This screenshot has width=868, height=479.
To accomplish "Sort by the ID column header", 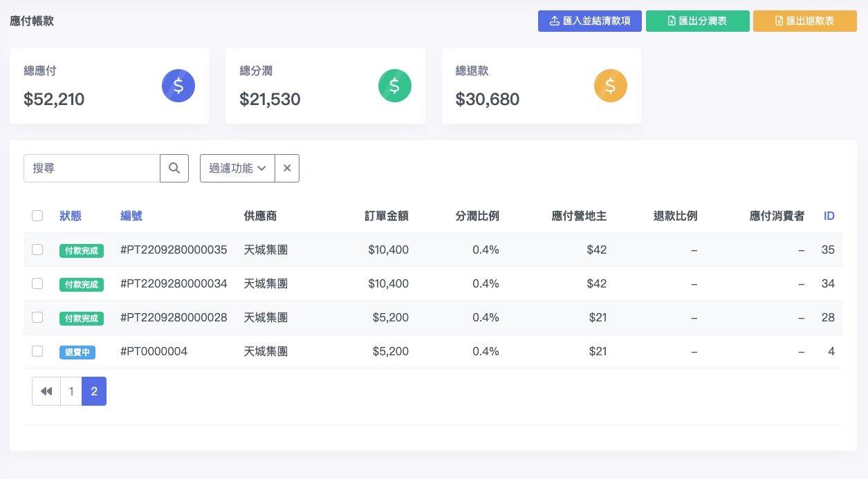I will point(829,216).
